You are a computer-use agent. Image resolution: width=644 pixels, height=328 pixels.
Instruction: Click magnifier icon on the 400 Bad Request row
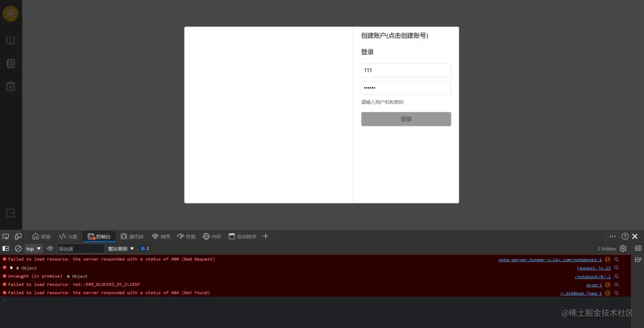coord(617,259)
